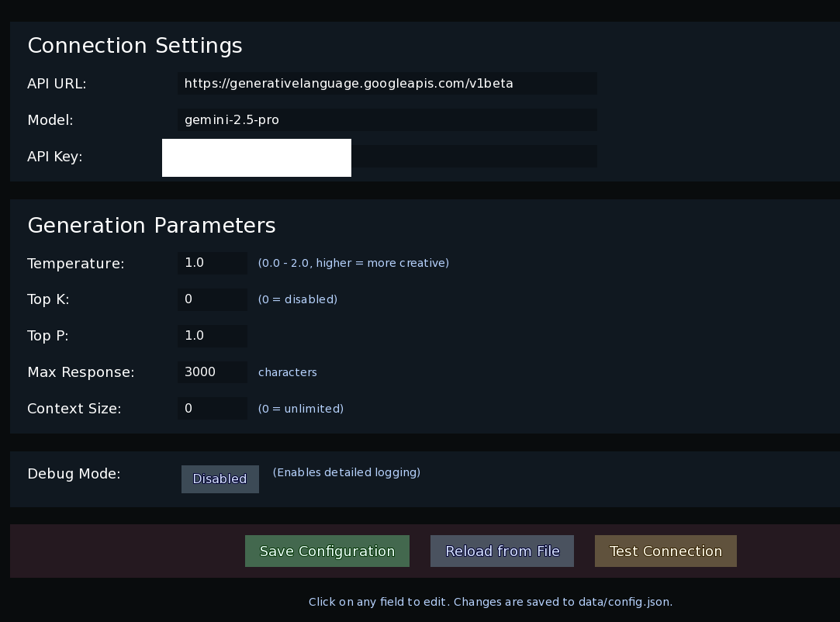Select the Context Size value field
Image resolution: width=840 pixels, height=622 pixels.
(x=212, y=409)
